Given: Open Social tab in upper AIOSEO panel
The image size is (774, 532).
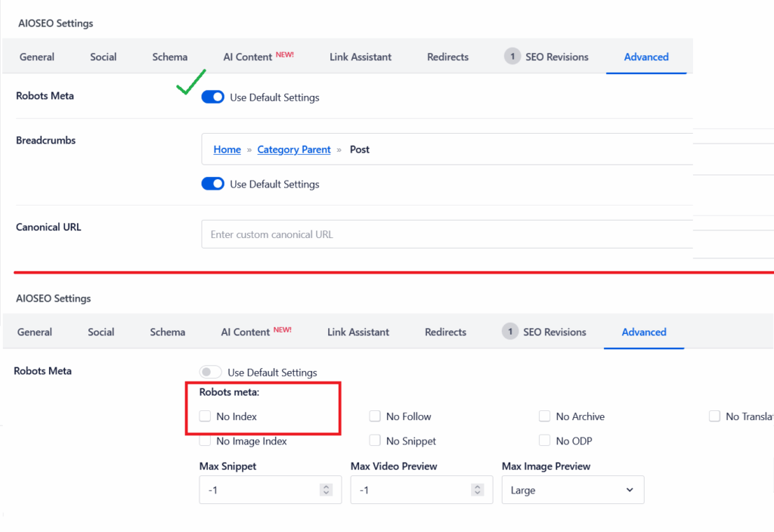Looking at the screenshot, I should 103,57.
